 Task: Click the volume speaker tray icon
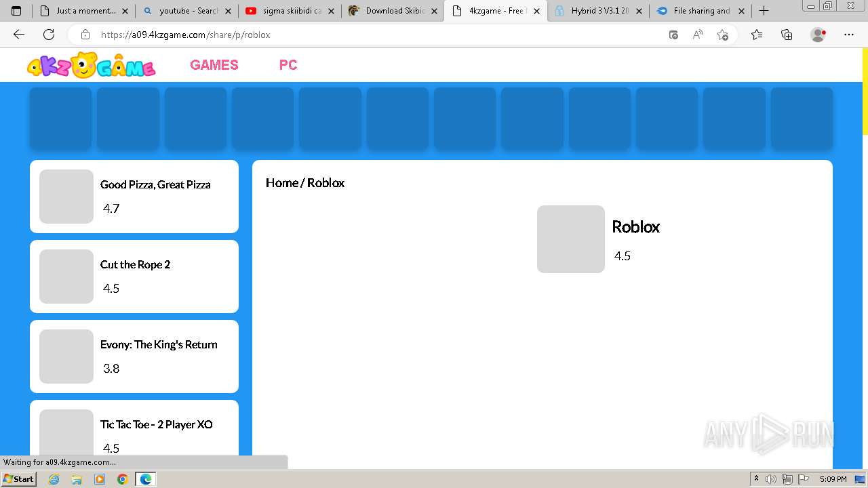[x=771, y=479]
